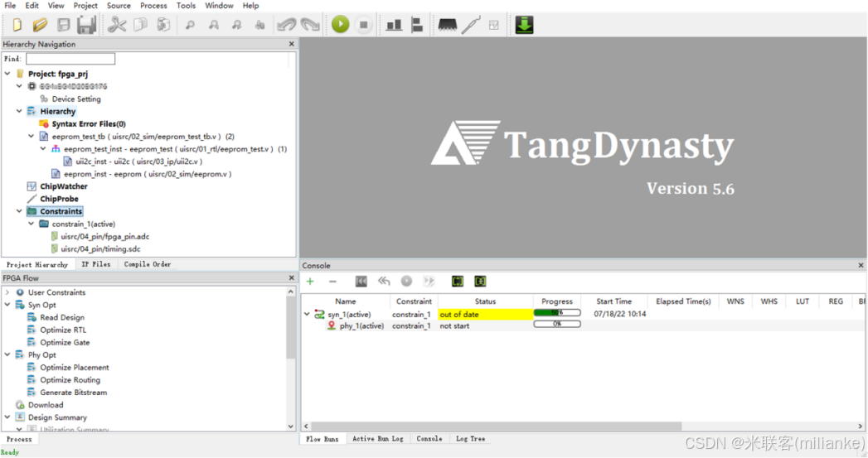Click the green Download arrow icon
The image size is (868, 458).
pyautogui.click(x=524, y=25)
